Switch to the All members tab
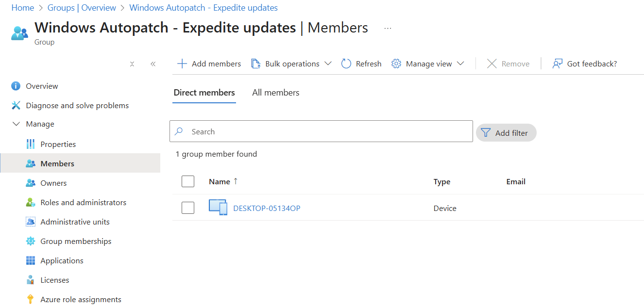The width and height of the screenshot is (644, 306). (x=275, y=93)
